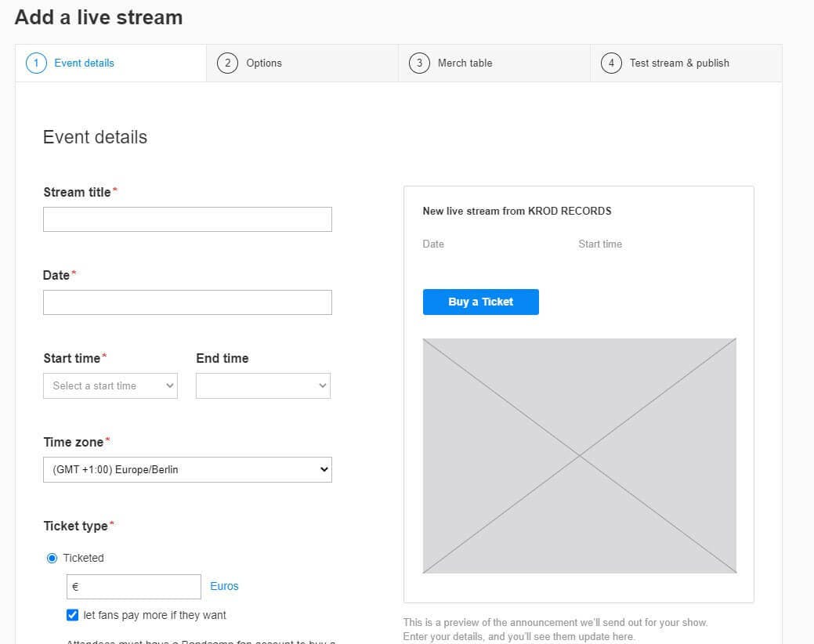Screen dimensions: 814x644
Task: Open the Time zone dropdown showing Europe/Berlin
Action: point(187,469)
